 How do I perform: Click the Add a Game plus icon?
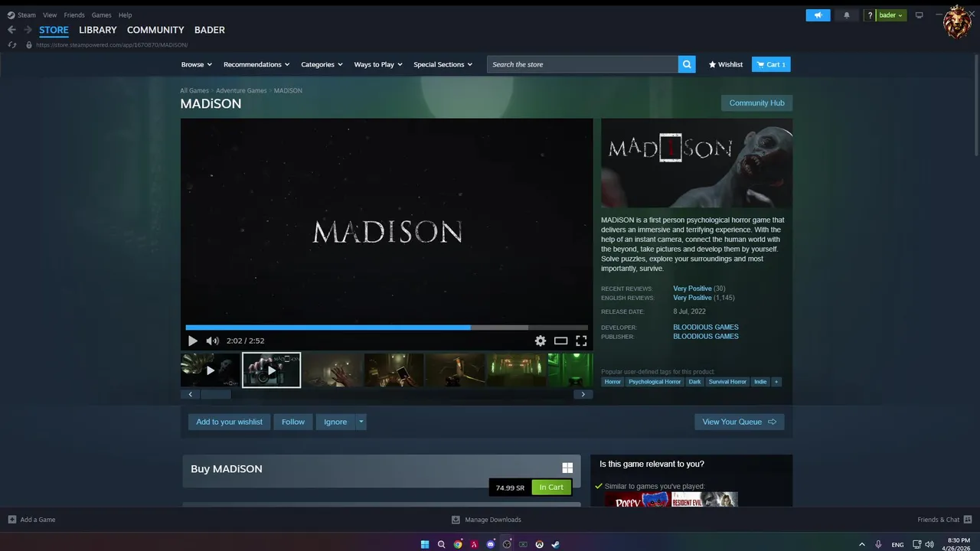12,520
